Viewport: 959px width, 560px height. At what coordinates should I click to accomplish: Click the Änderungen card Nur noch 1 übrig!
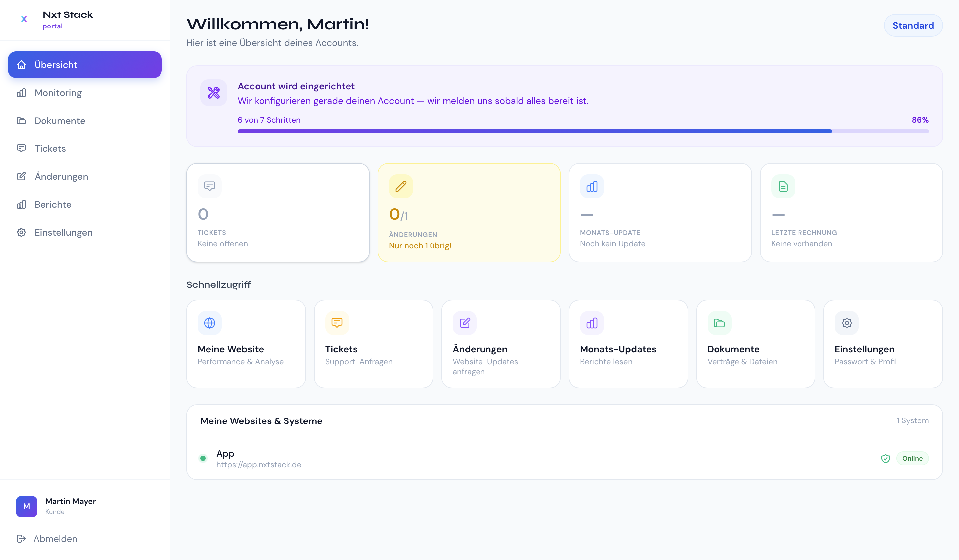click(x=469, y=213)
